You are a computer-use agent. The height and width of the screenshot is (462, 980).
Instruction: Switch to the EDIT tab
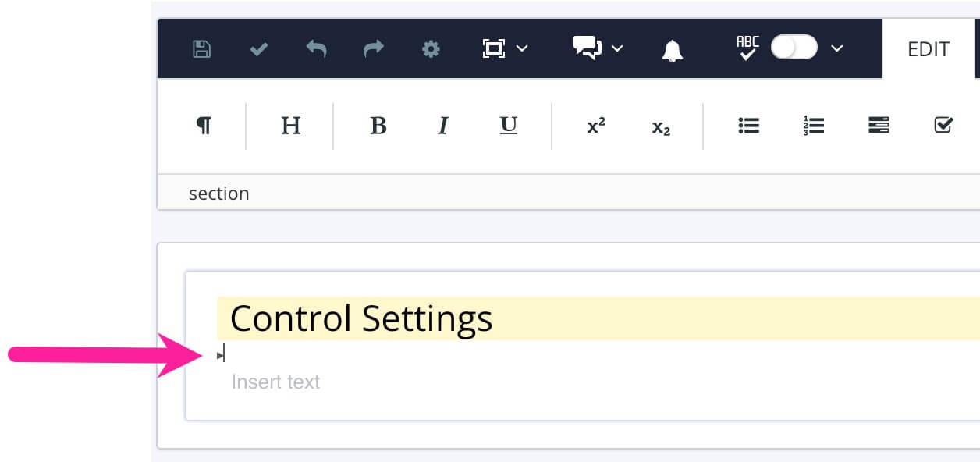[928, 48]
